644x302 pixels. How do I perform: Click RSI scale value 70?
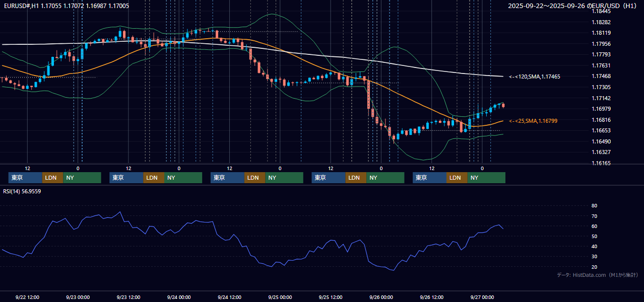pos(594,216)
